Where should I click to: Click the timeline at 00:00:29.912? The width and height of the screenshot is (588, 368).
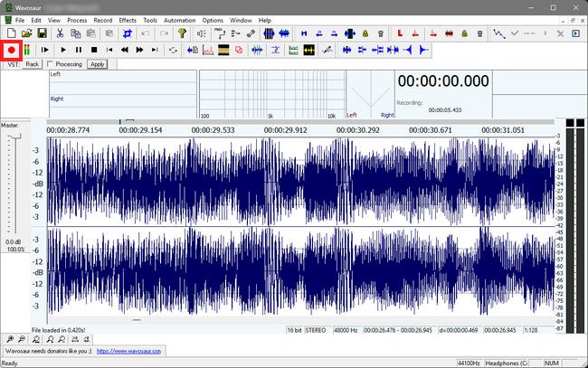(285, 130)
